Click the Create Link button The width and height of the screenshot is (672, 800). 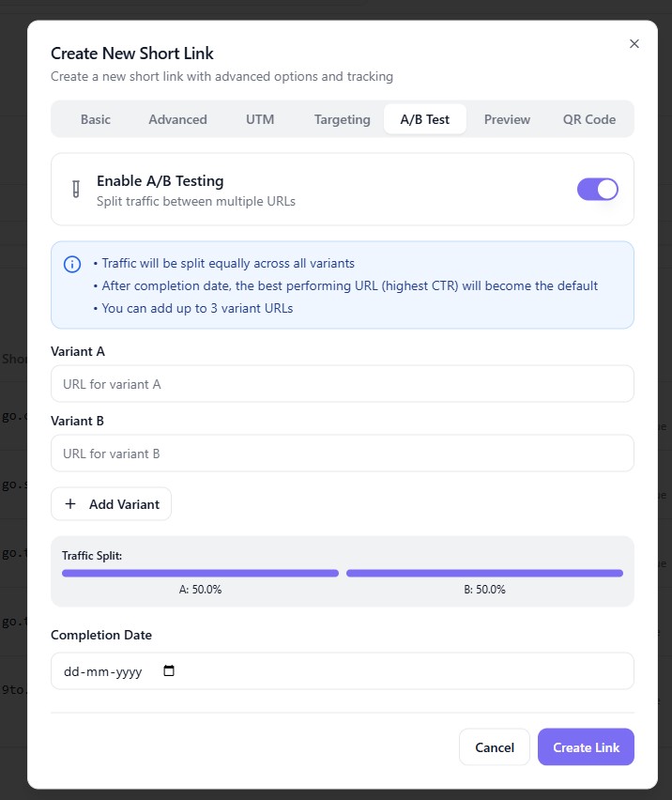pyautogui.click(x=586, y=747)
